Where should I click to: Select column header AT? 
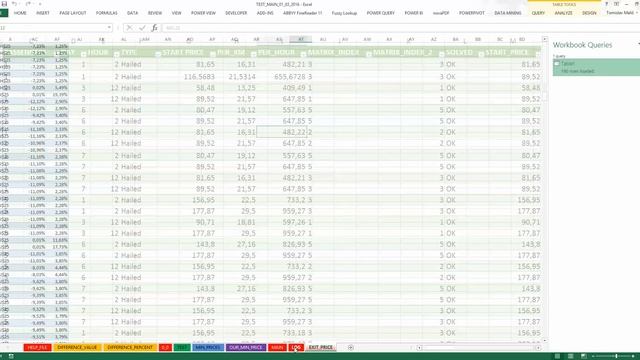click(301, 39)
